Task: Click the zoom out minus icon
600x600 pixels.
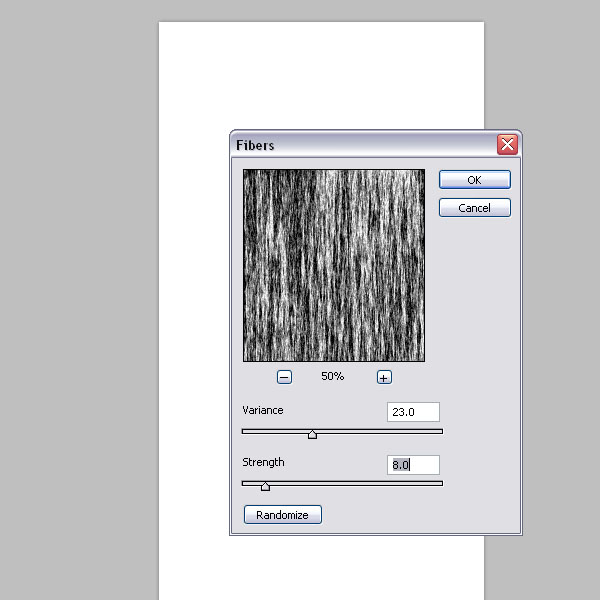Action: [284, 377]
